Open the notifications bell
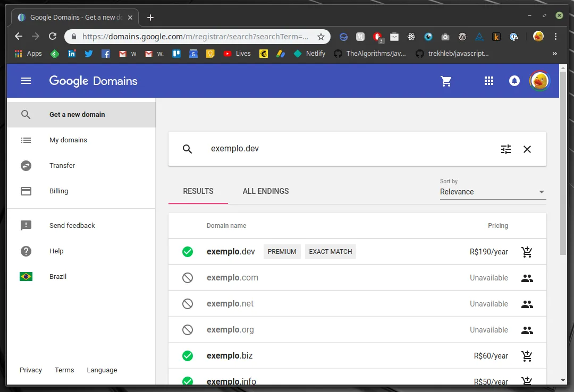574x392 pixels. [x=514, y=81]
